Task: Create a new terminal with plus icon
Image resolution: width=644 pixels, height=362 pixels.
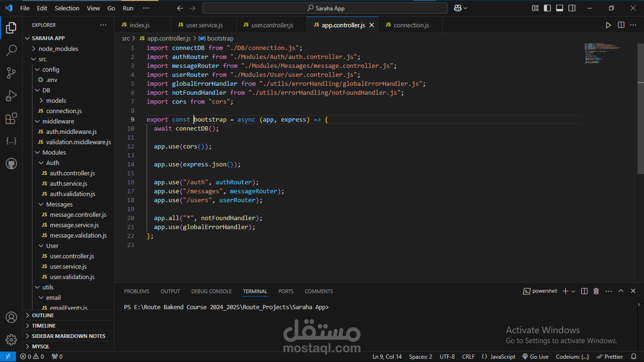Action: point(566,291)
